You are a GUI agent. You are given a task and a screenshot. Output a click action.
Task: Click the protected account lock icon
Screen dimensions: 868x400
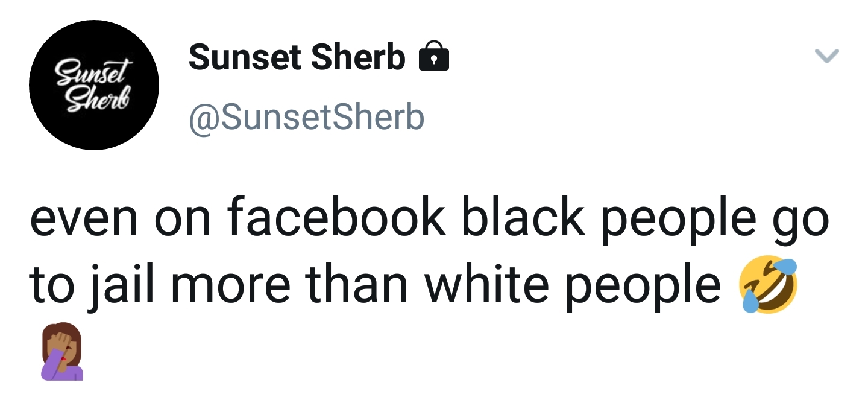(x=434, y=57)
